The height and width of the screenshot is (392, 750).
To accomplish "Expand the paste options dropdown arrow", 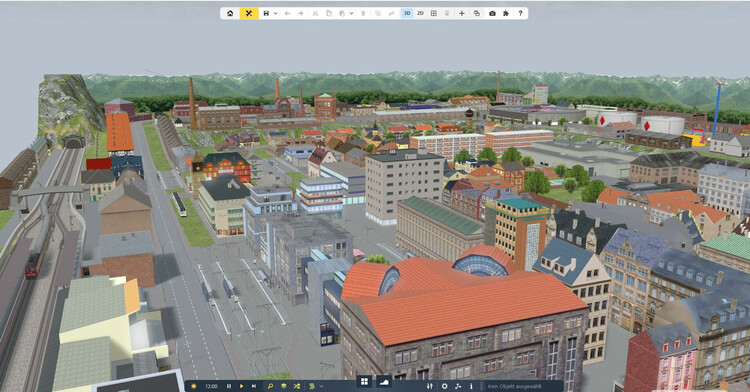I will 352,13.
